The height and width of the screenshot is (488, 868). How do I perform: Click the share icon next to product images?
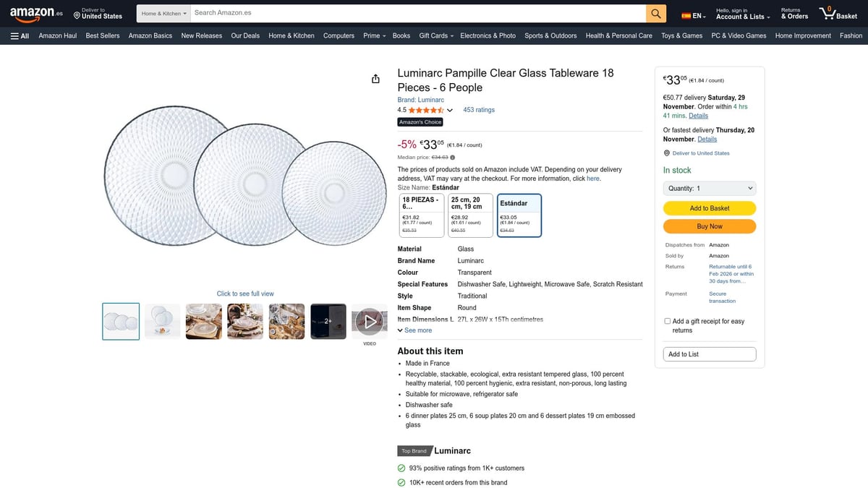click(375, 78)
